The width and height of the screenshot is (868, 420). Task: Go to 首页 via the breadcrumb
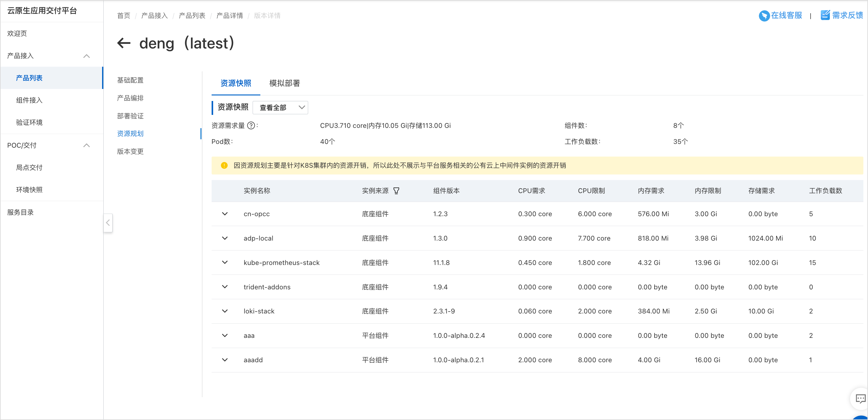click(x=123, y=15)
